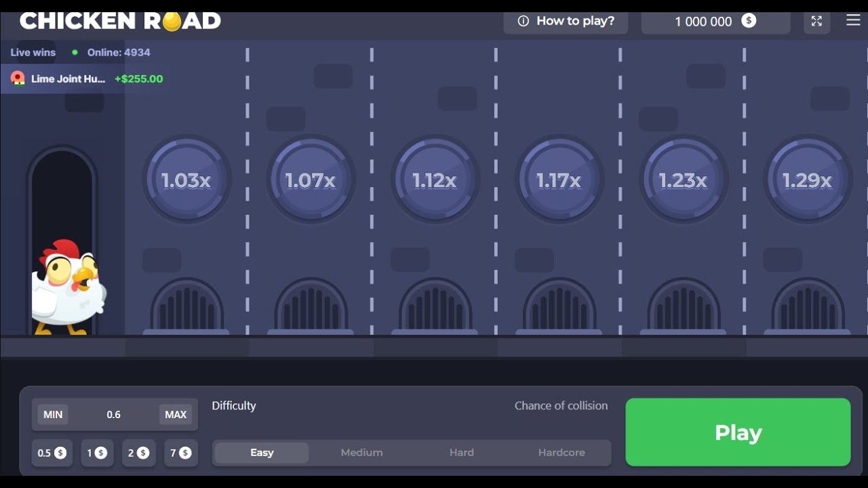The width and height of the screenshot is (868, 488).
Task: Select Hard difficulty
Action: click(462, 453)
